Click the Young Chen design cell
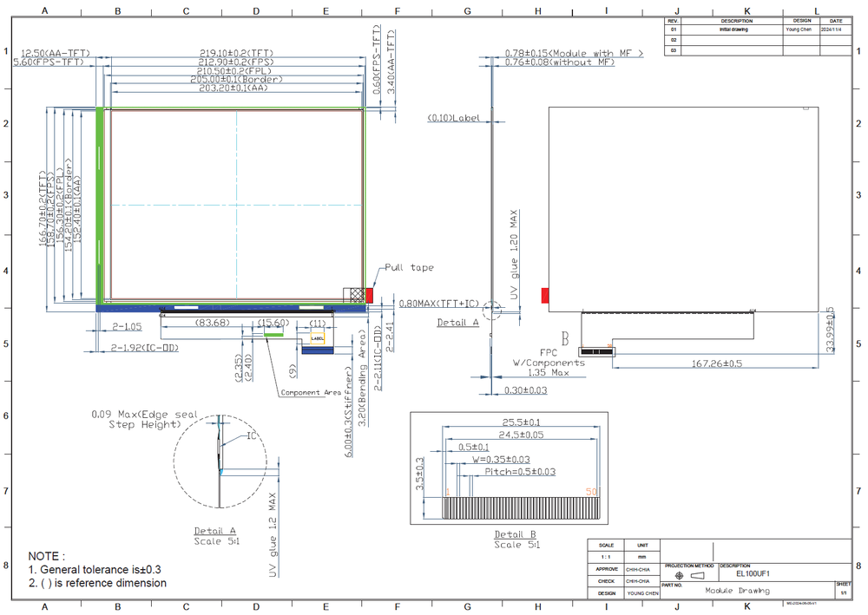Viewport: 868px width, 615px height. 799,29
